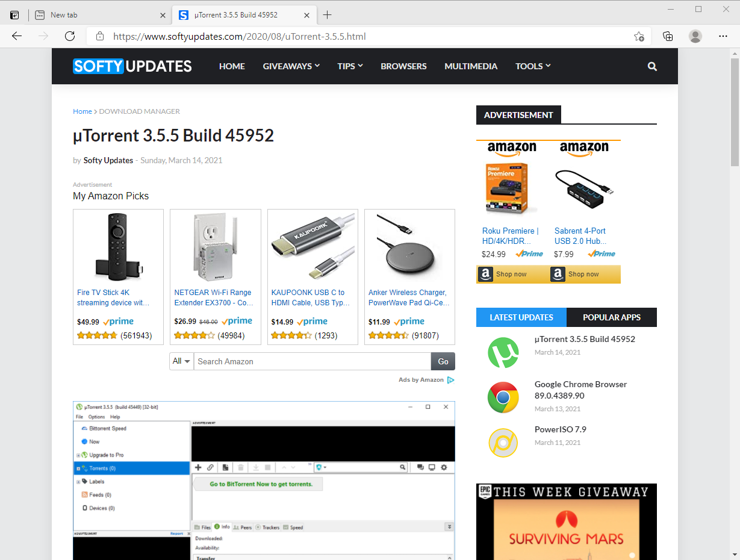
Task: Open Edge Settings and more (three dots)
Action: click(x=723, y=36)
